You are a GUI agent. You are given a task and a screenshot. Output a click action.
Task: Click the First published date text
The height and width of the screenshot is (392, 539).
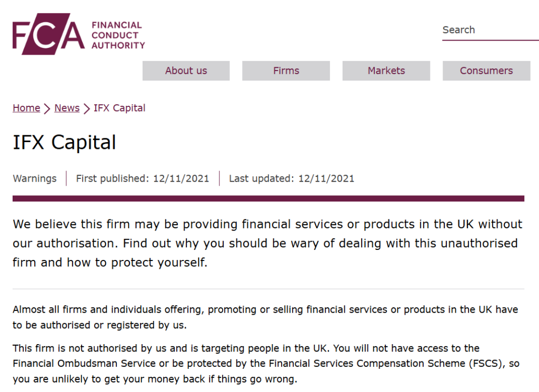tap(142, 179)
